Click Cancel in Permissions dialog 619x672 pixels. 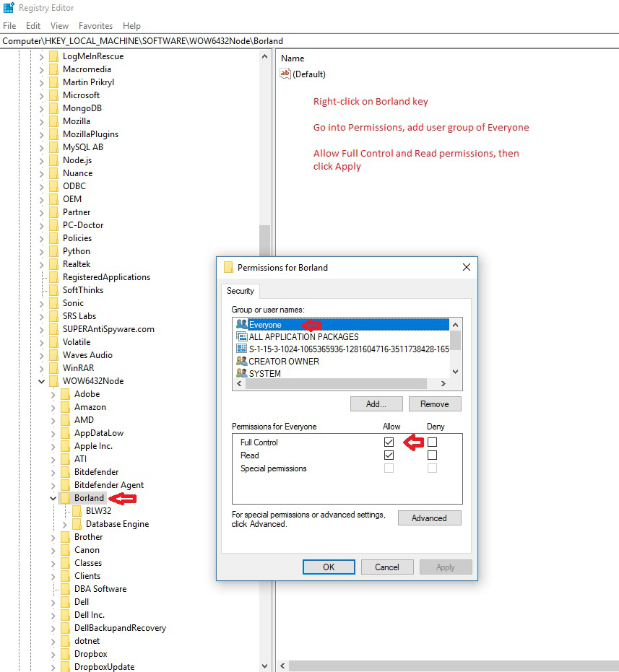tap(387, 567)
